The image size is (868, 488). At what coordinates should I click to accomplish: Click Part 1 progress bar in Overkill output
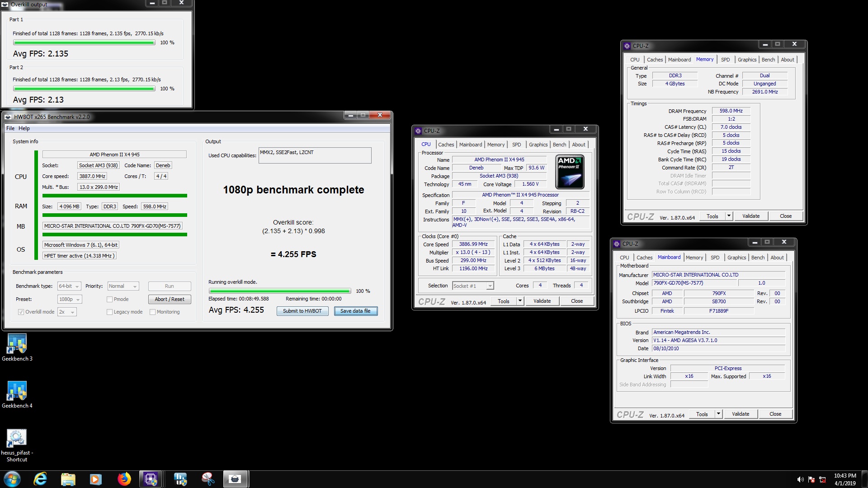[x=84, y=42]
